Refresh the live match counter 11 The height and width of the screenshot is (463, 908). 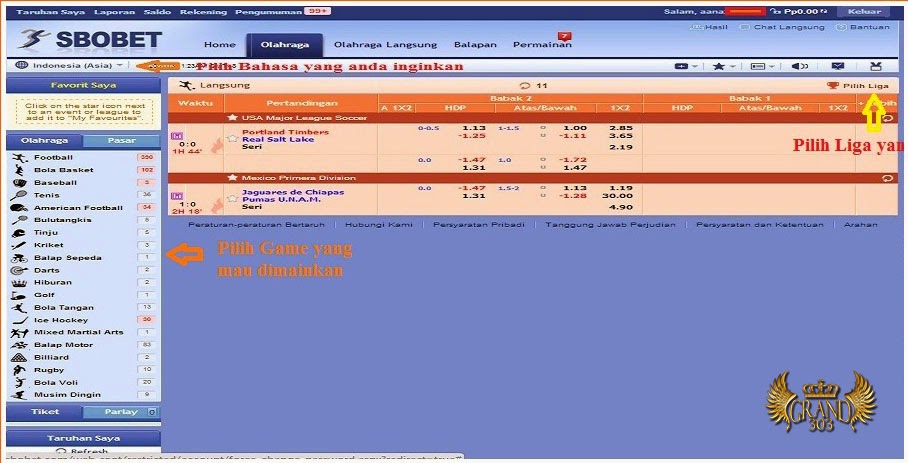pos(525,86)
